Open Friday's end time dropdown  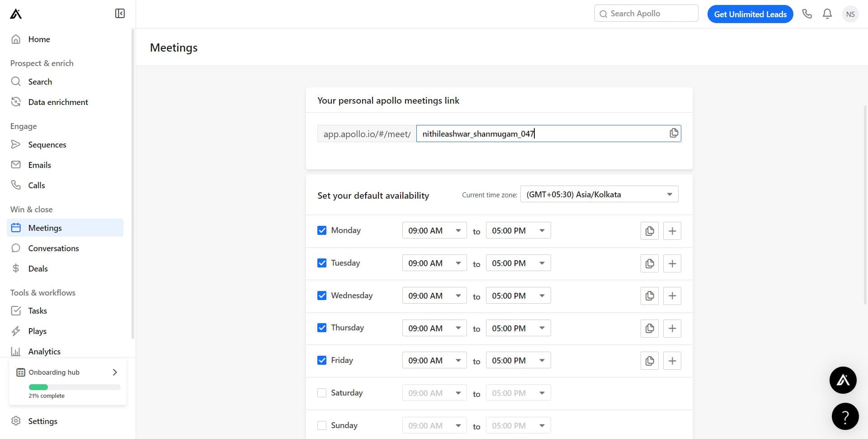pyautogui.click(x=518, y=360)
